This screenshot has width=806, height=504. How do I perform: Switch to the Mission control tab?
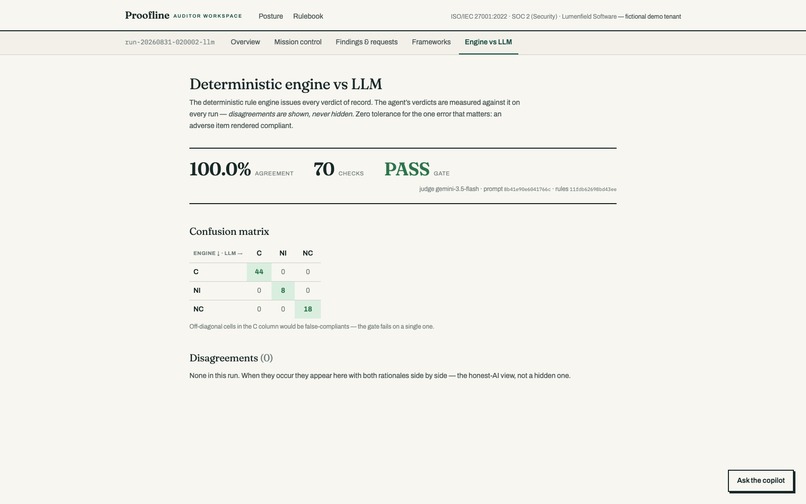[x=298, y=42]
